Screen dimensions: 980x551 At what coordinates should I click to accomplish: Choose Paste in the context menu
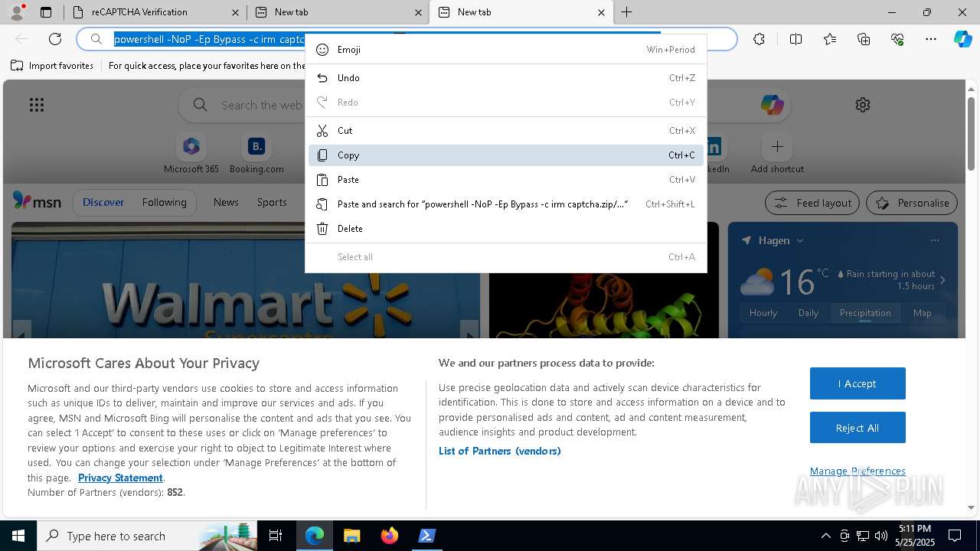505,180
